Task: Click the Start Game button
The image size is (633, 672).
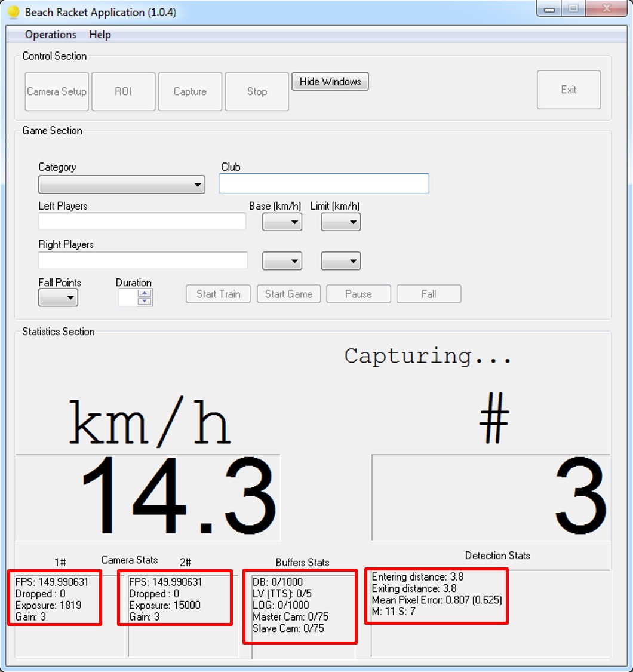Action: tap(288, 294)
